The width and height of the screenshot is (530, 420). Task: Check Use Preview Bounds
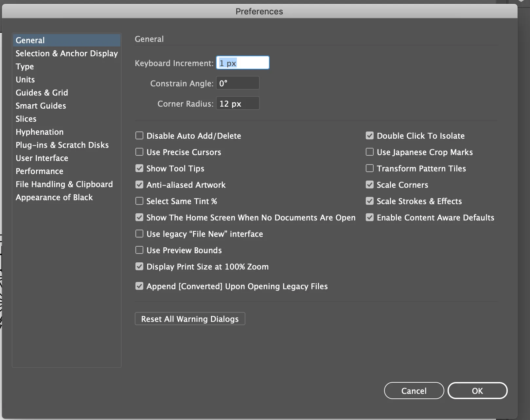coord(139,250)
